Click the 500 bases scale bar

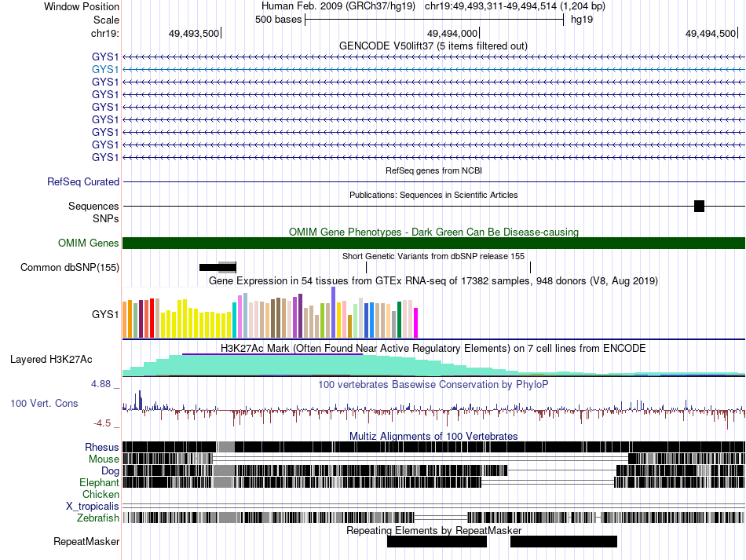click(434, 20)
